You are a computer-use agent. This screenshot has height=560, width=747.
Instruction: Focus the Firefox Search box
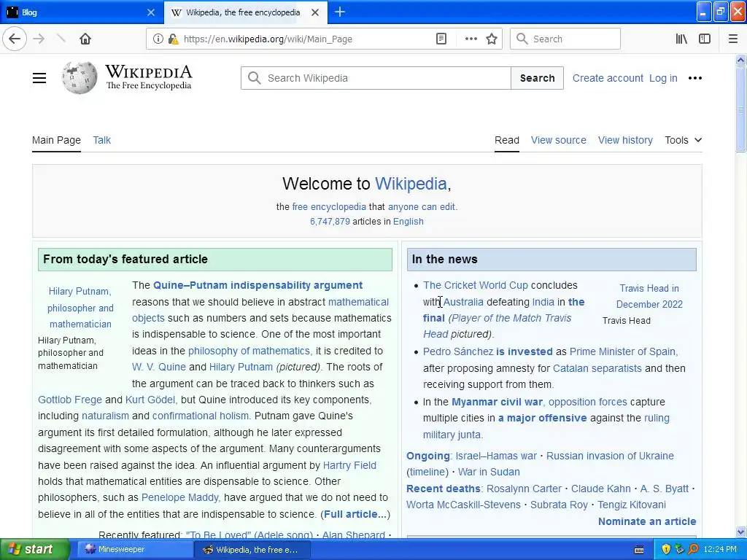click(x=565, y=39)
